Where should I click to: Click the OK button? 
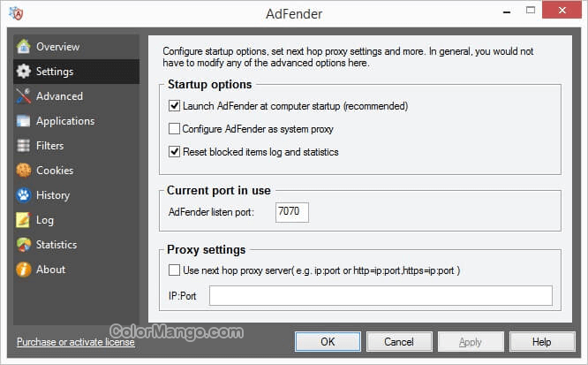(328, 342)
